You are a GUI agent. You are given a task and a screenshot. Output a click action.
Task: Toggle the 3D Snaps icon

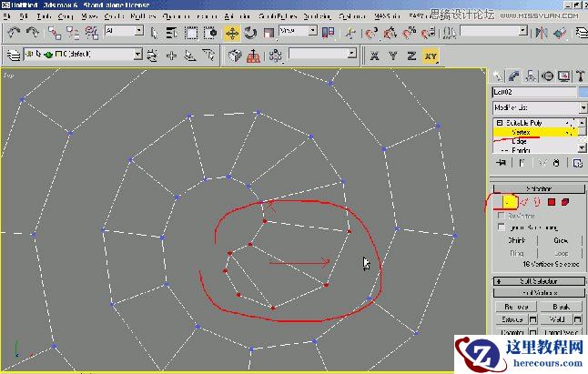point(371,33)
